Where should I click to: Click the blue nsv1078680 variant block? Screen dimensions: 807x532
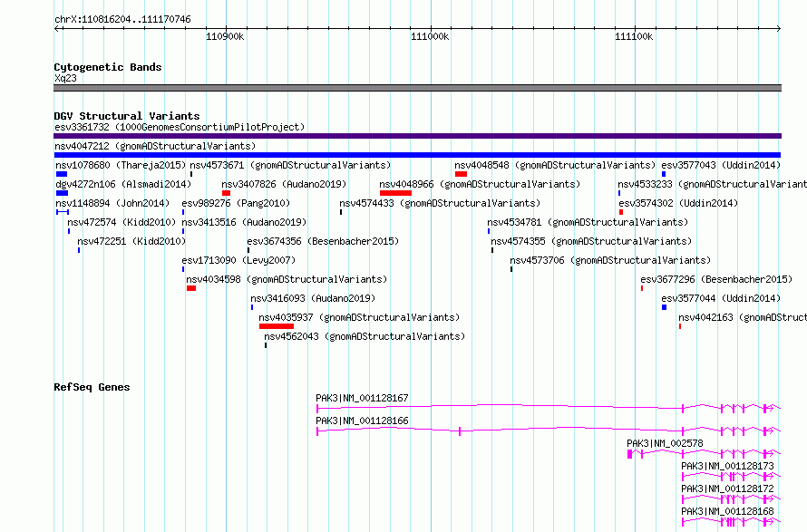(62, 174)
